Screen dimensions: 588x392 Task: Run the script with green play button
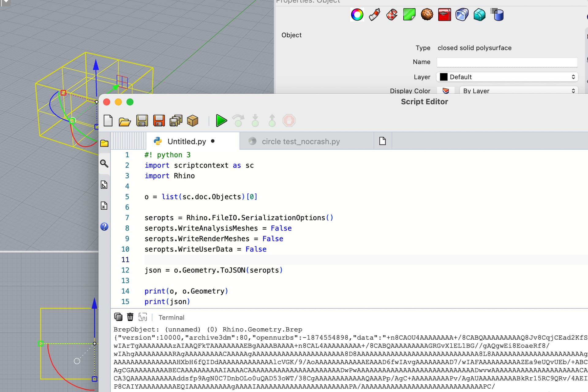click(x=221, y=121)
